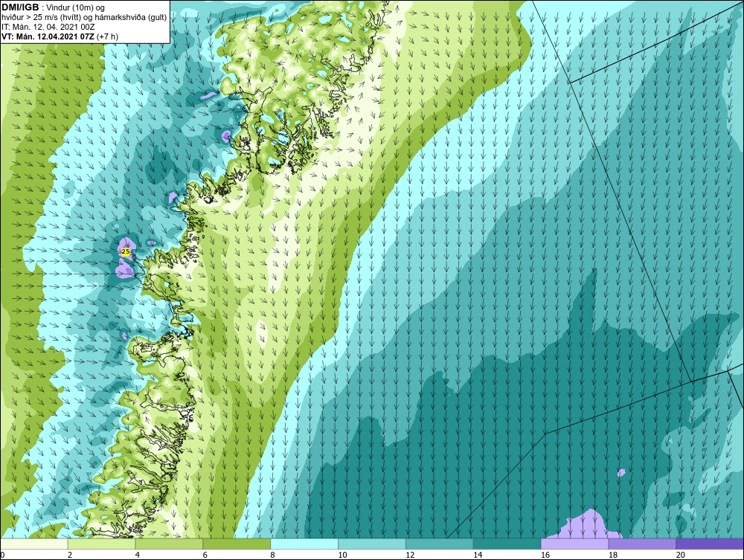
Task: Click the 2–4 m/s light green legend swatch
Action: (x=101, y=544)
